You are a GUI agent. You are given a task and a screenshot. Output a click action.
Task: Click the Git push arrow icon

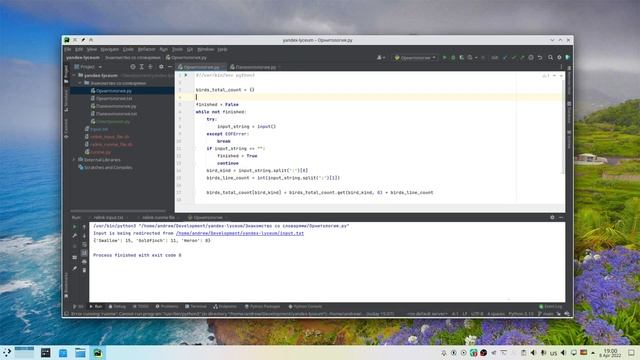(x=522, y=58)
